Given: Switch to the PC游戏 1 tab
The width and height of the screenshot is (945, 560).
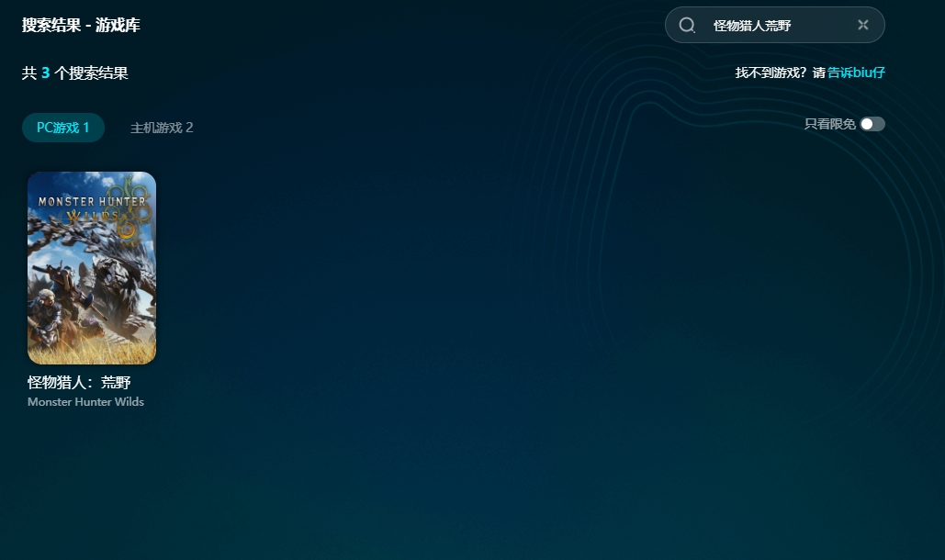Looking at the screenshot, I should pyautogui.click(x=63, y=128).
